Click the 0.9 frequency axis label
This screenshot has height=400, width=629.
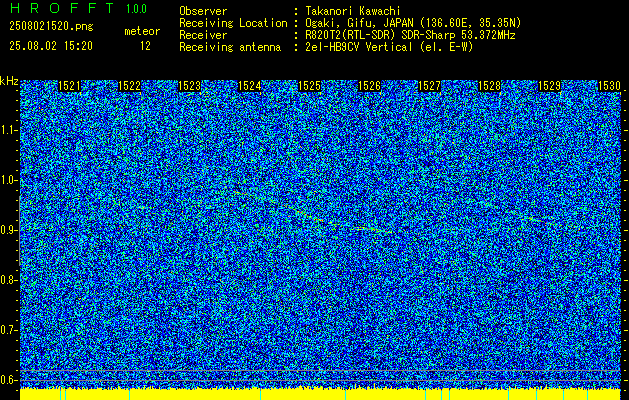coord(8,230)
